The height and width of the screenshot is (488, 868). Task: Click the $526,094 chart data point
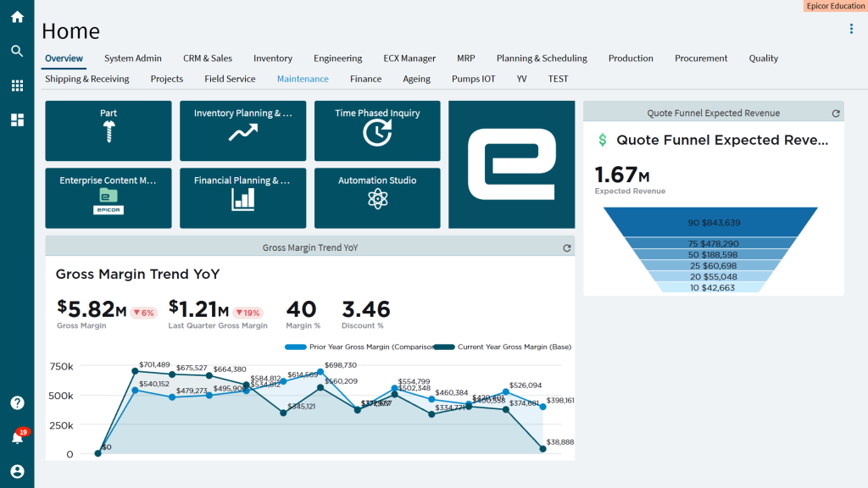point(506,391)
